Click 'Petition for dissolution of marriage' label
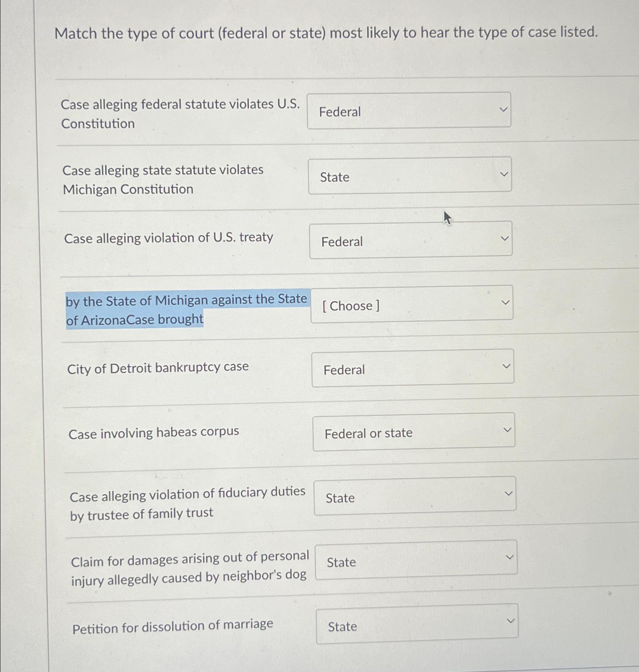 173,626
